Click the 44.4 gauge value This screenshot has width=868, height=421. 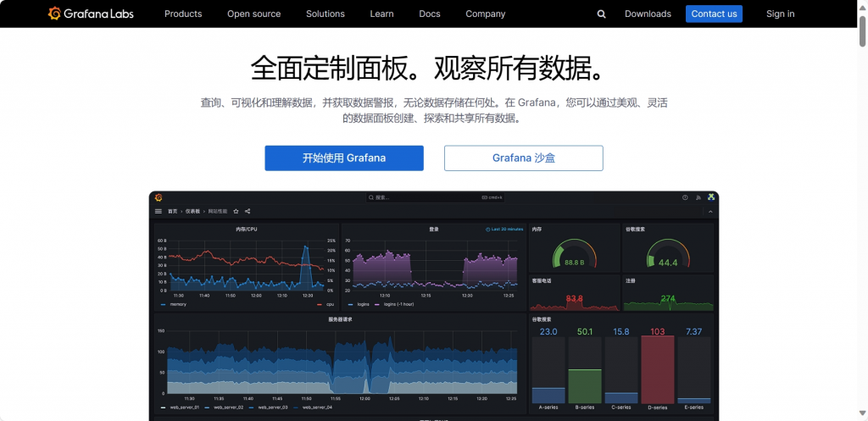tap(668, 263)
